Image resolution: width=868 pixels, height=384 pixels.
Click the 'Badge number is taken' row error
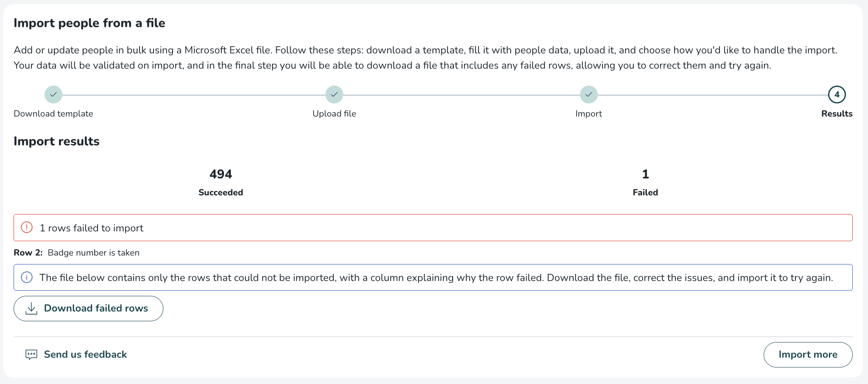coord(93,253)
